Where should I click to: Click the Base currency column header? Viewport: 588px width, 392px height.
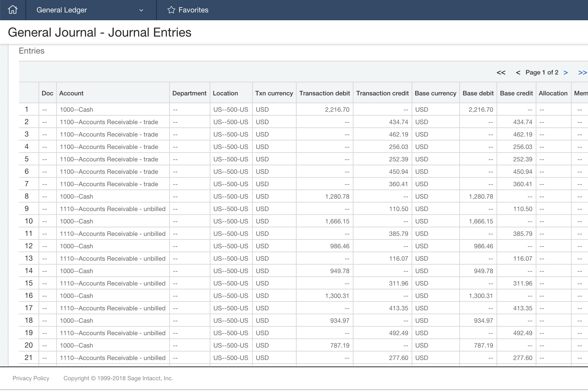point(435,93)
